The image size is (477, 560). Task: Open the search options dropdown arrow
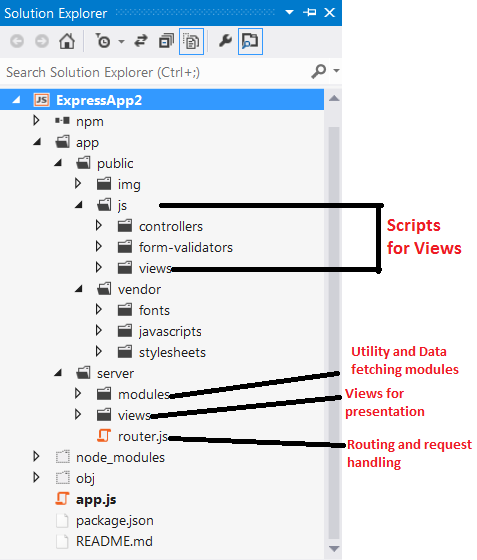336,71
